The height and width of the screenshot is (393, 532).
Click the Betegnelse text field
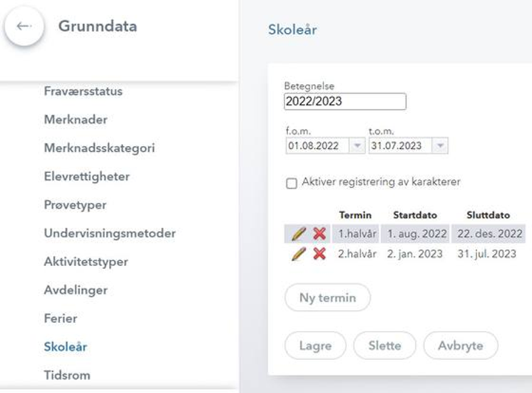coord(345,101)
